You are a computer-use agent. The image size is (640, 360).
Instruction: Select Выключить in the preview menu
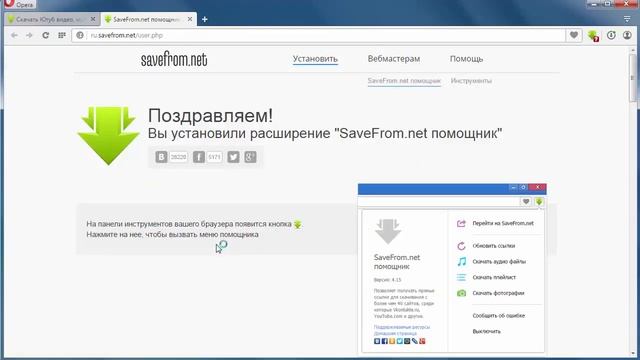486,331
